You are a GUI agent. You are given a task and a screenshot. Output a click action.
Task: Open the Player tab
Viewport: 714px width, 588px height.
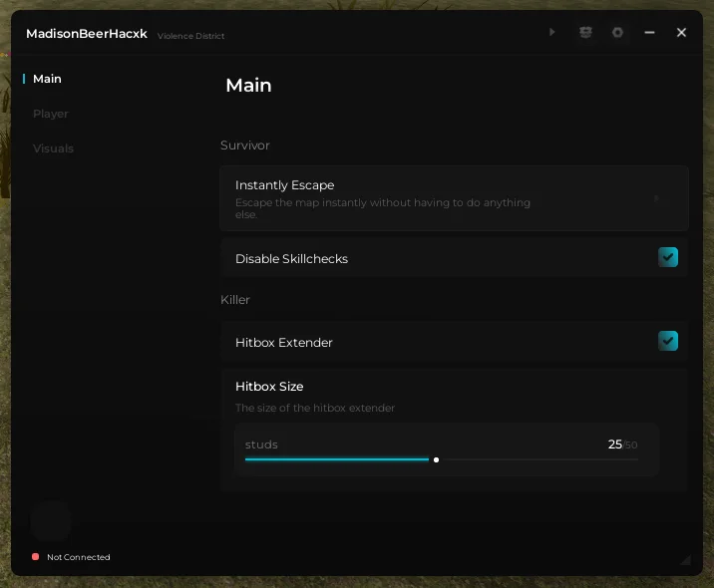point(51,114)
